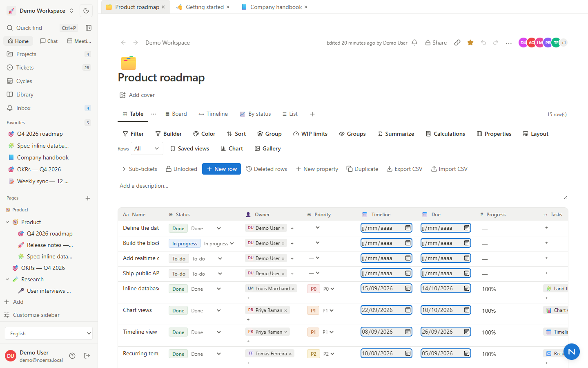
Task: Collapse sidebar panel icon
Action: point(89,28)
